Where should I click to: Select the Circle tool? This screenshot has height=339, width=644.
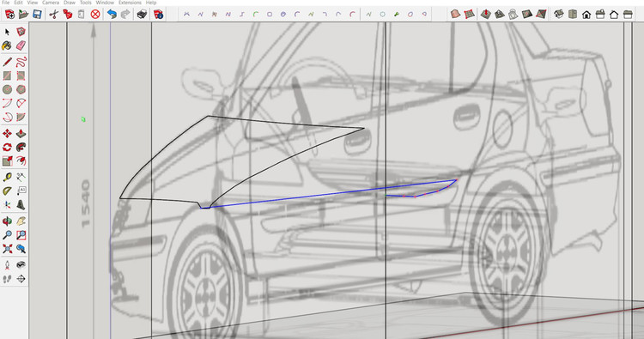[7, 89]
